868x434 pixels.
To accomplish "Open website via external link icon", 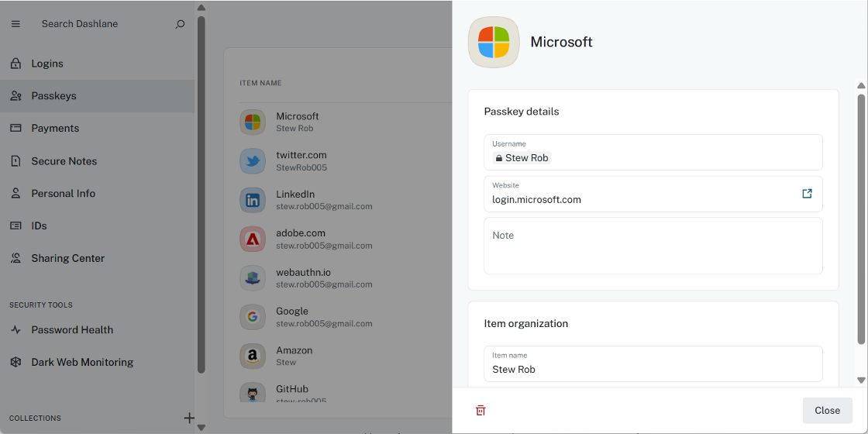I will (807, 194).
